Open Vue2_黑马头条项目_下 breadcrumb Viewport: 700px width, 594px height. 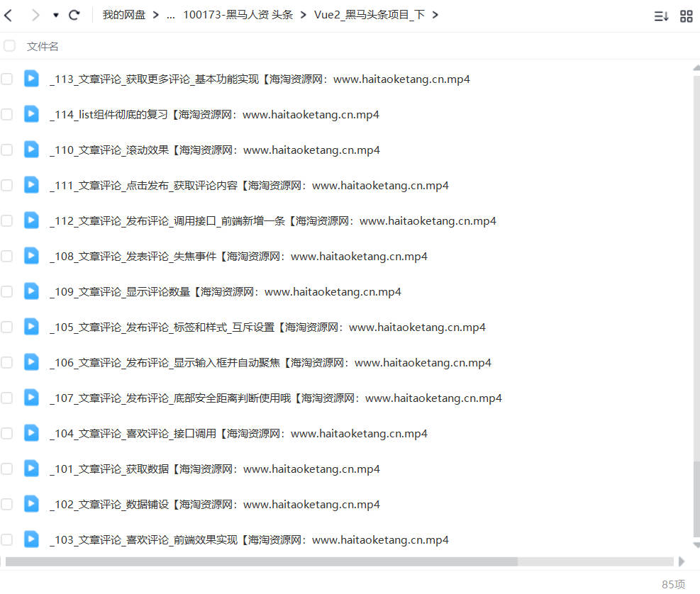370,15
